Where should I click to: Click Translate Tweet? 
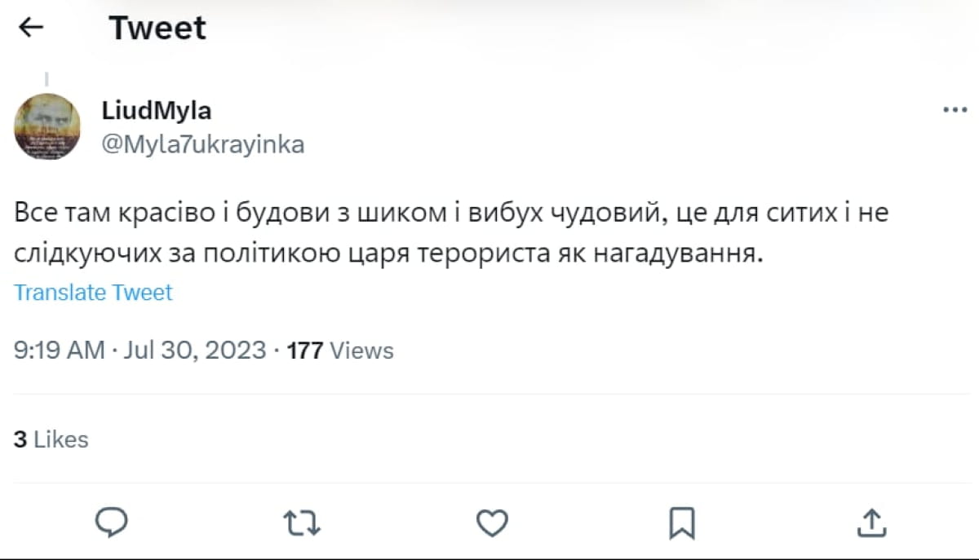pos(94,293)
